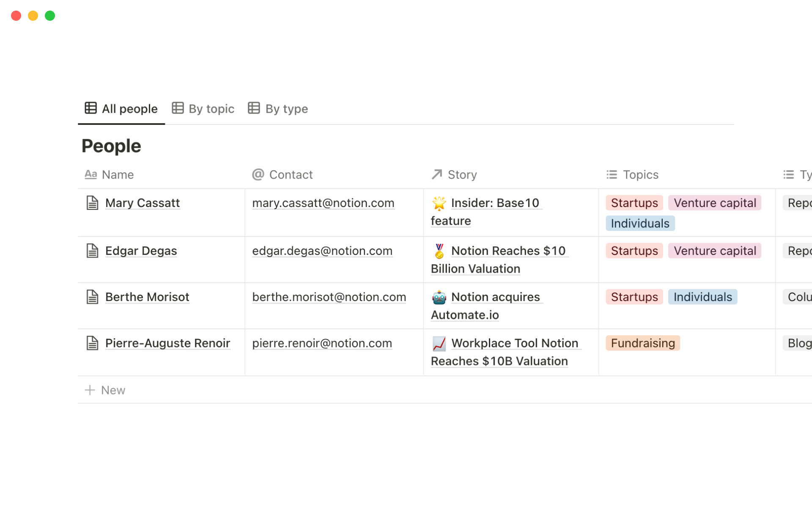
Task: Open the Pierre-Auguste Renoir page
Action: [167, 343]
